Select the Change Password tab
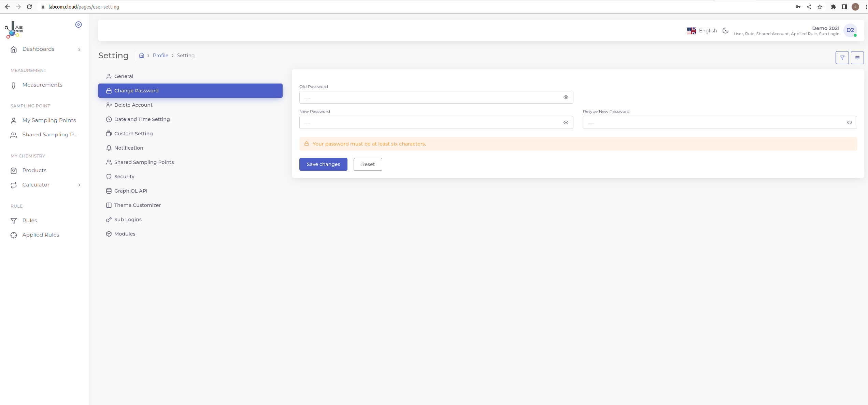 tap(190, 91)
